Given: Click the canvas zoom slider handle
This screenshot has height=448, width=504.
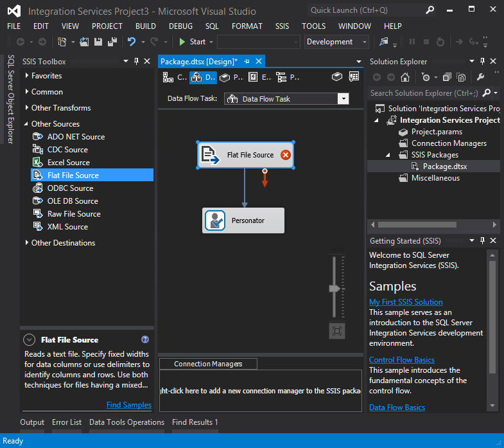Looking at the screenshot, I should (x=334, y=289).
